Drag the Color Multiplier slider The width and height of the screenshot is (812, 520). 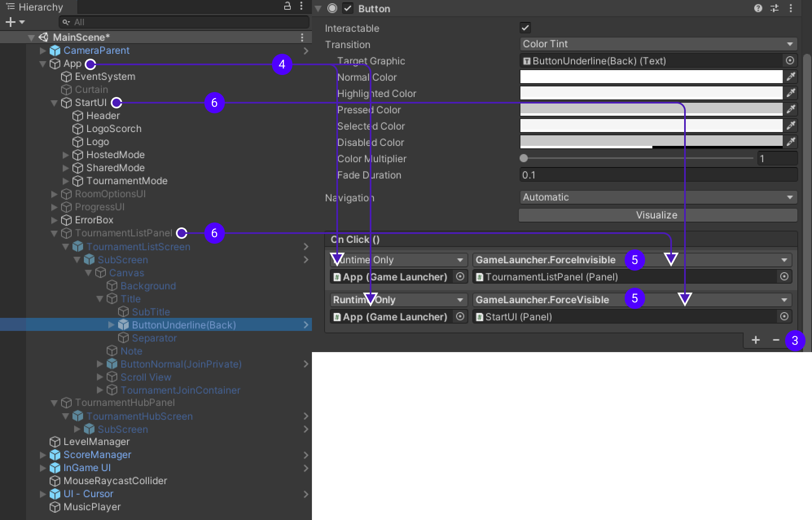pos(524,158)
